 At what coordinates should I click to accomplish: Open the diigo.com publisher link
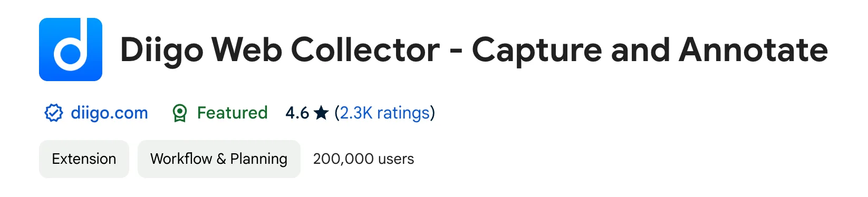pos(109,113)
